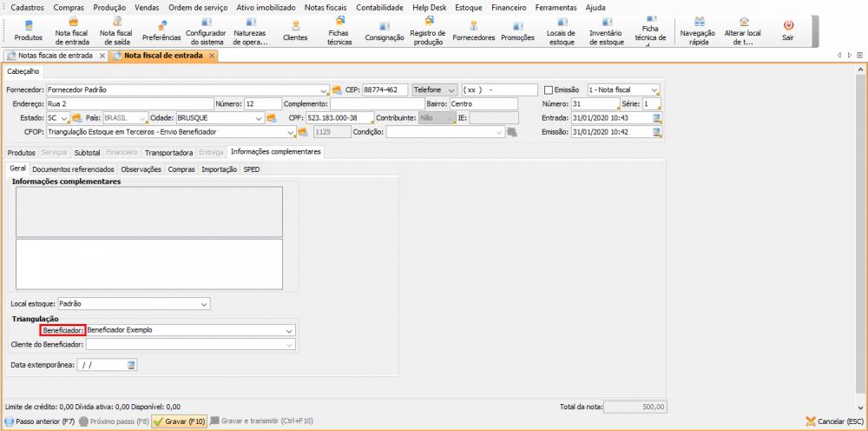
Task: Expand the Beneficiador dropdown
Action: point(289,330)
